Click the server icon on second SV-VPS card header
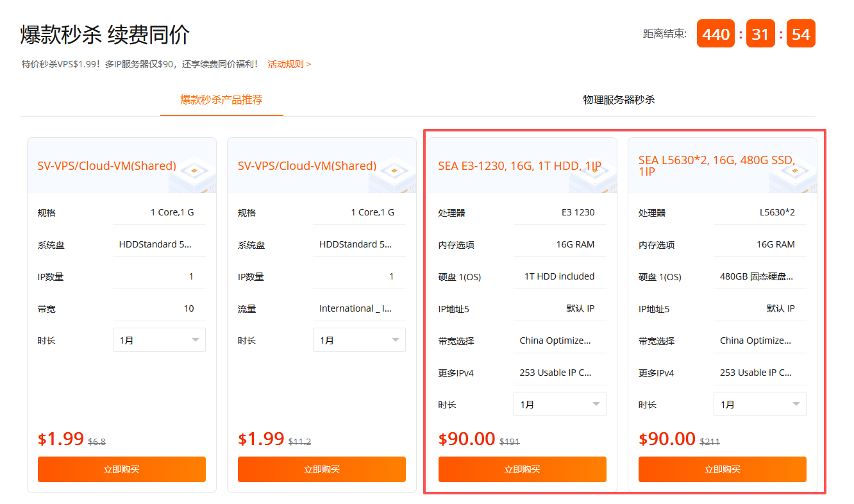Viewport: 854px width, 504px height. [x=394, y=171]
